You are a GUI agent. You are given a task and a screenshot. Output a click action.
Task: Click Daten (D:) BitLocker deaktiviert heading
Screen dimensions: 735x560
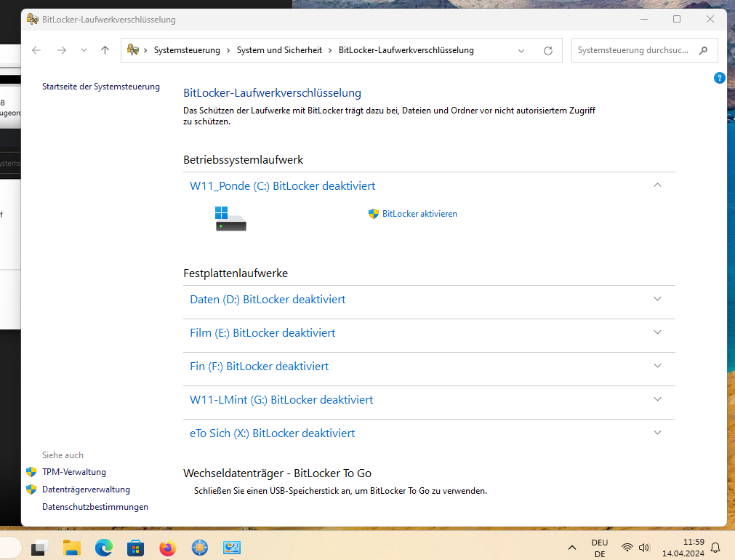[268, 299]
